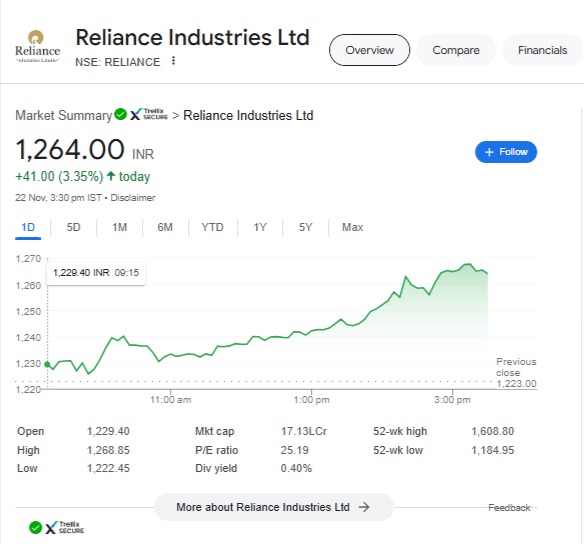This screenshot has width=584, height=544.
Task: Click the chart line peak near 3:00 pm
Action: (467, 265)
